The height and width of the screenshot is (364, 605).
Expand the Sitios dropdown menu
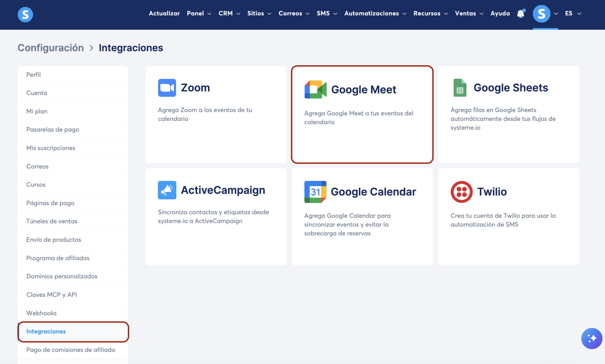pos(260,13)
